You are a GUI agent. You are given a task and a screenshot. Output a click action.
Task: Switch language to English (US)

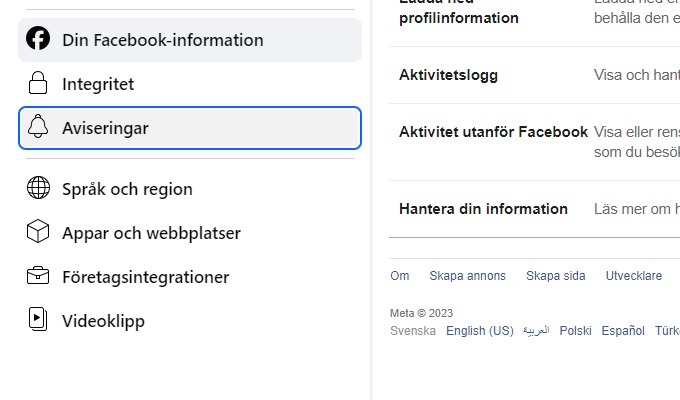[480, 331]
